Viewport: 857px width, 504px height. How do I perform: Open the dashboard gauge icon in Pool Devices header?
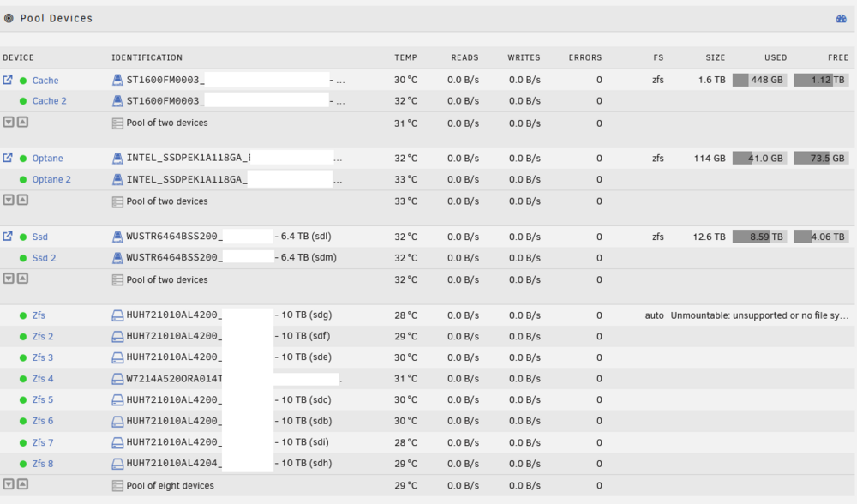coord(842,19)
